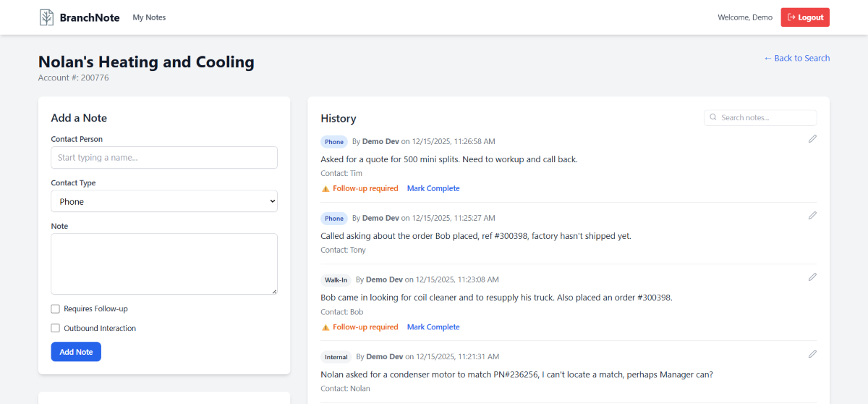Click edit pencil on Internal note
Viewport: 868px width, 404px height.
(x=812, y=354)
